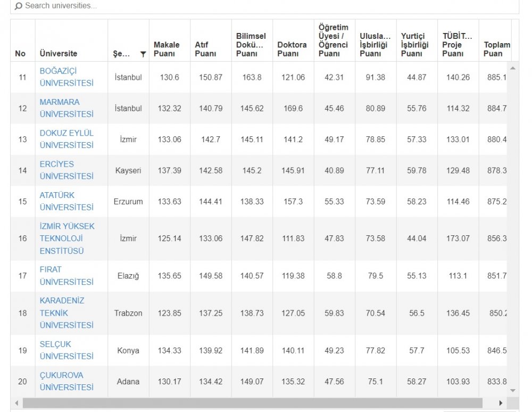Click Erciyes's Yurtiçi İşbirliği score 59.78

(417, 170)
